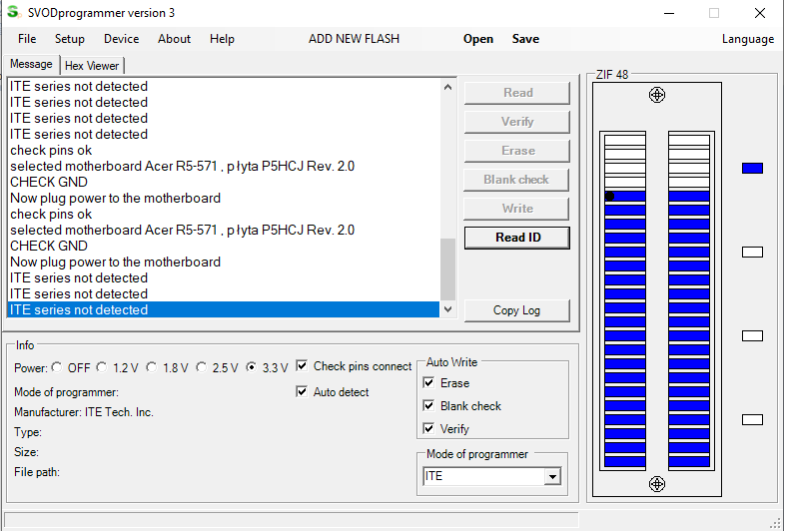Uncheck Erase in Auto Write group
This screenshot has height=532, width=785.
point(428,383)
